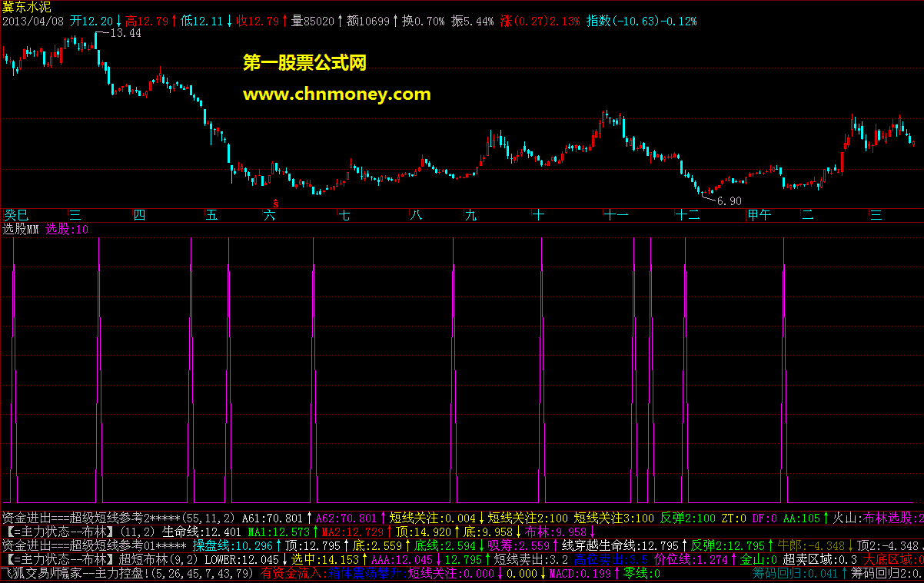Screen dimensions: 924x583
Task: Click the turnover amount 额10699
Action: (x=368, y=21)
